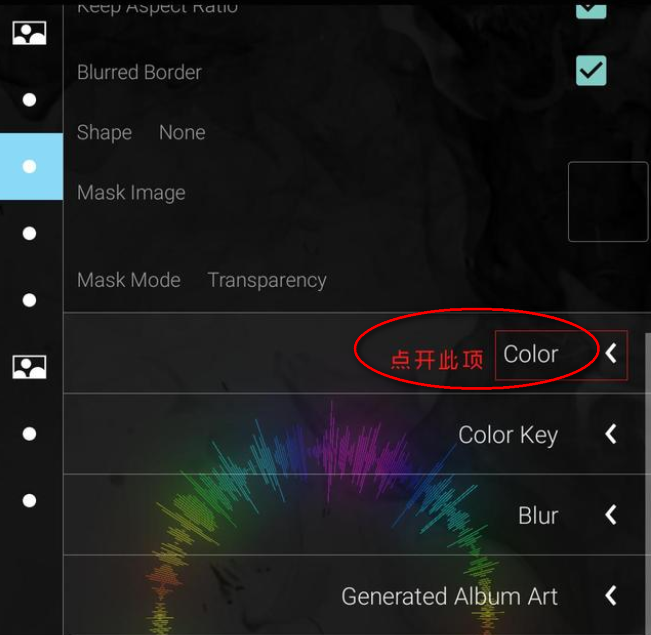Image resolution: width=651 pixels, height=635 pixels.
Task: Click the empty Mask Image thumbnail box
Action: click(607, 202)
